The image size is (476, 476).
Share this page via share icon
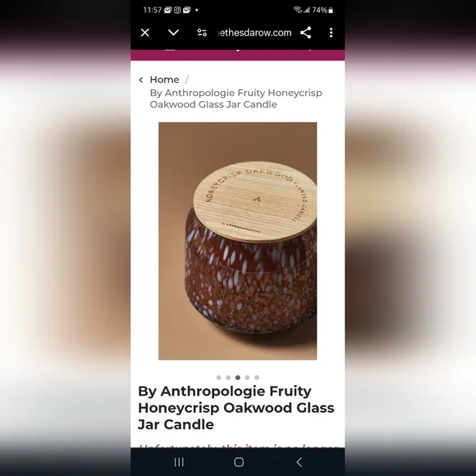(x=305, y=33)
